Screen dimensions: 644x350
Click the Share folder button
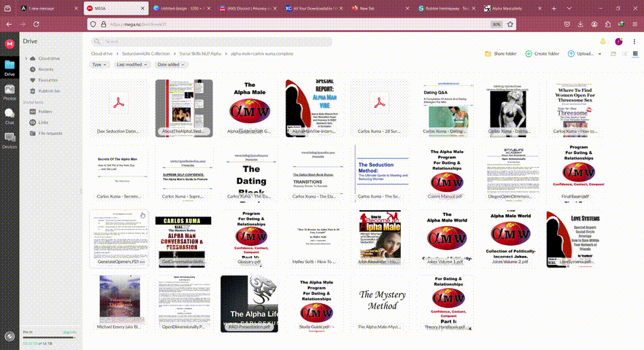coord(501,54)
